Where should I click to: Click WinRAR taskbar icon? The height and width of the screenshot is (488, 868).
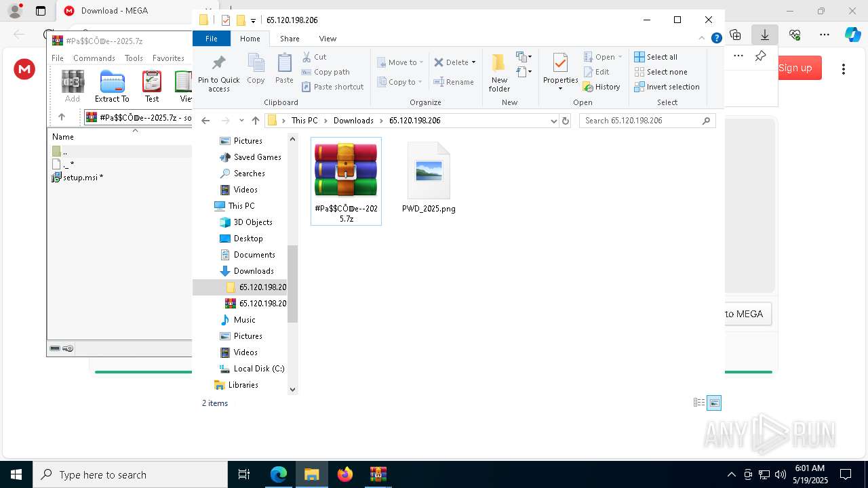pos(378,474)
